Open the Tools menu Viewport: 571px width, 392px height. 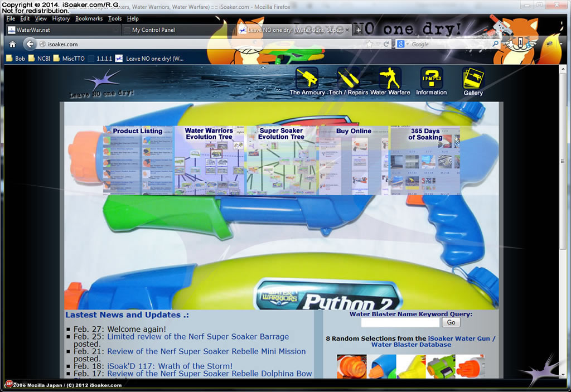115,18
